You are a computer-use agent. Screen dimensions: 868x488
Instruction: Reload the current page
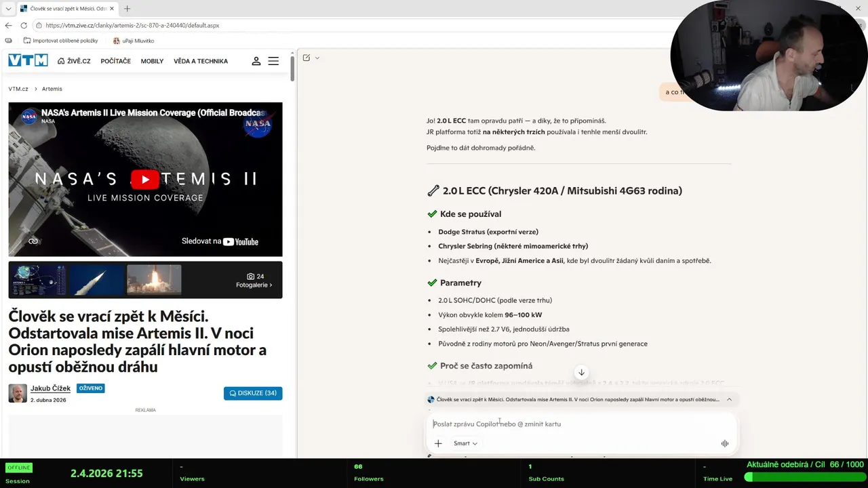pos(24,25)
